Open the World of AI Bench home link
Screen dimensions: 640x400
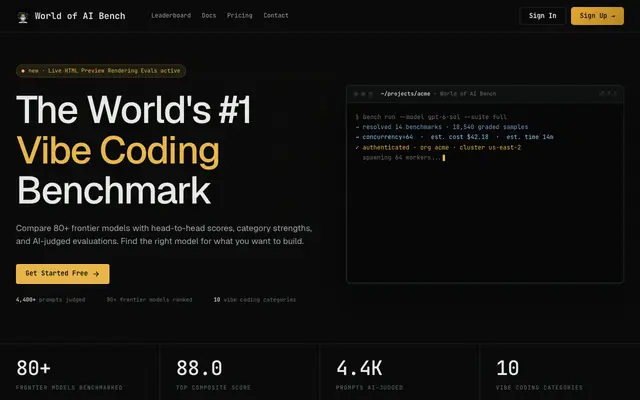click(71, 16)
